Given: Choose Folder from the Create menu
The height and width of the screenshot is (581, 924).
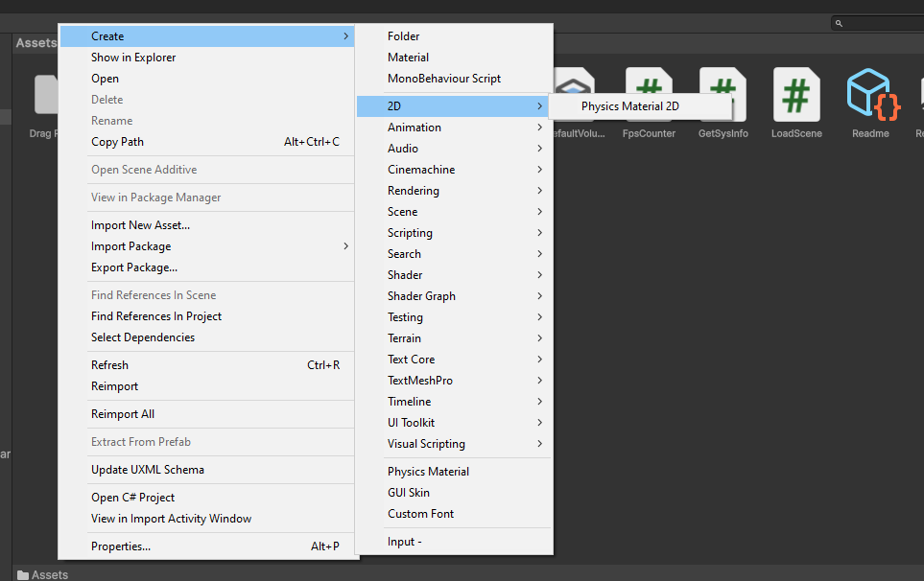Looking at the screenshot, I should point(404,35).
